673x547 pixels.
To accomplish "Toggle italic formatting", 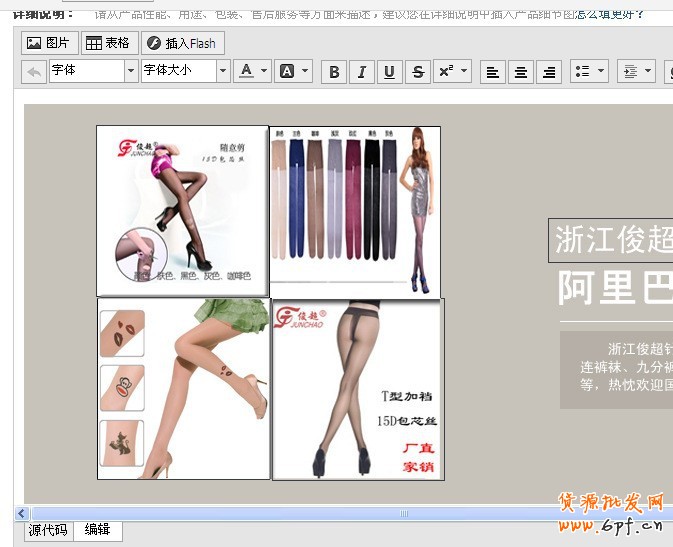I will [x=361, y=71].
